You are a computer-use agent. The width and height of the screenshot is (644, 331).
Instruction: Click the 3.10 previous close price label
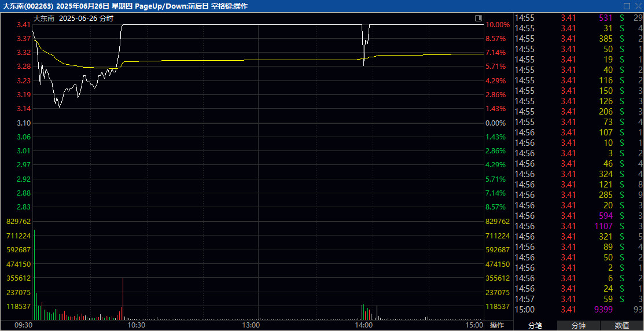(24, 123)
